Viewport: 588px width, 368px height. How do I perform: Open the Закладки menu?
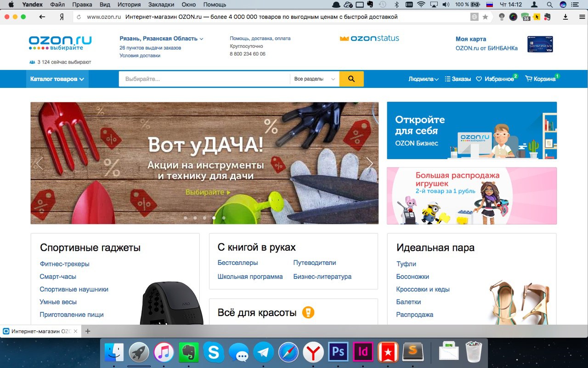(161, 5)
